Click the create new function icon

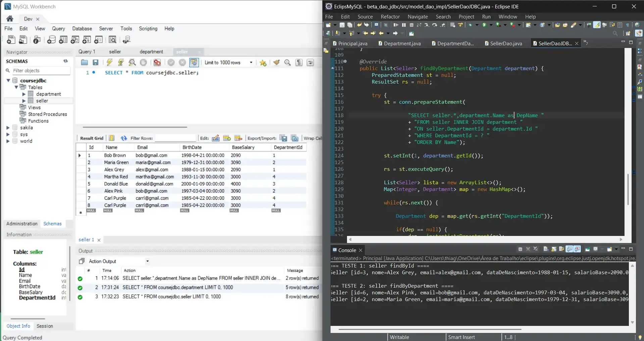pyautogui.click(x=98, y=40)
